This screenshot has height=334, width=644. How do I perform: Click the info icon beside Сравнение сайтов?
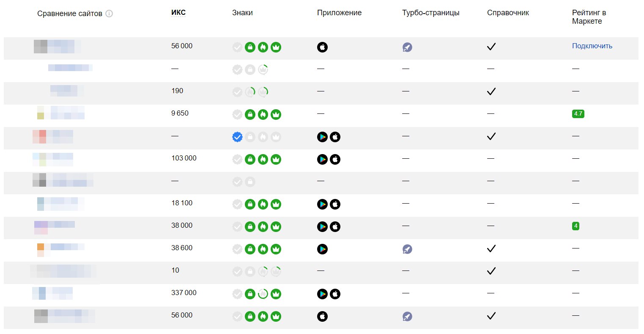[109, 14]
